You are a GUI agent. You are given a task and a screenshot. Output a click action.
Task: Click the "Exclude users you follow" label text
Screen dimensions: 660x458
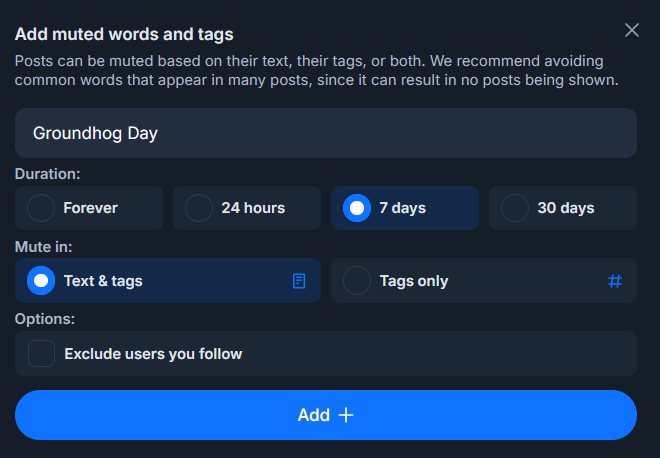coord(153,353)
